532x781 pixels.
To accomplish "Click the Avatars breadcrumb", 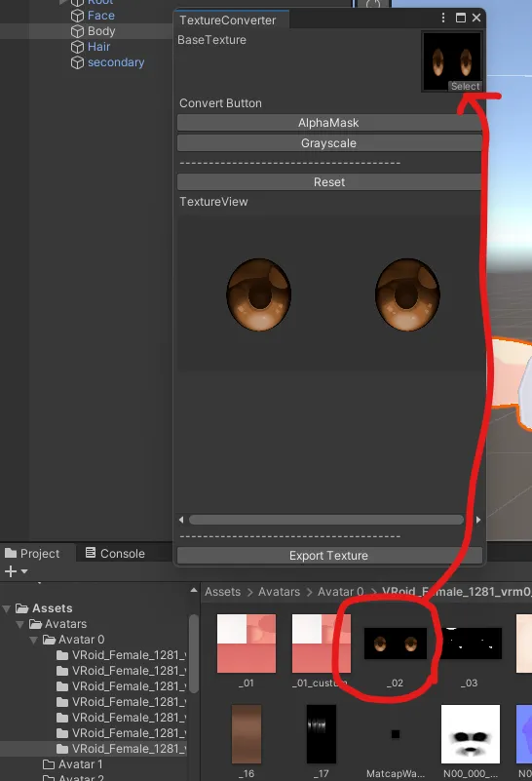I will [279, 592].
